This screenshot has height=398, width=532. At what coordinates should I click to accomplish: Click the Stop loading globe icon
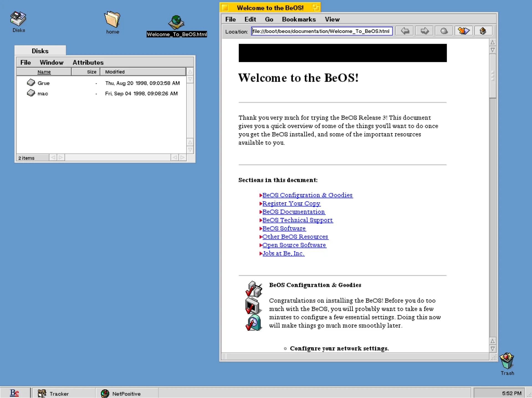click(x=444, y=31)
